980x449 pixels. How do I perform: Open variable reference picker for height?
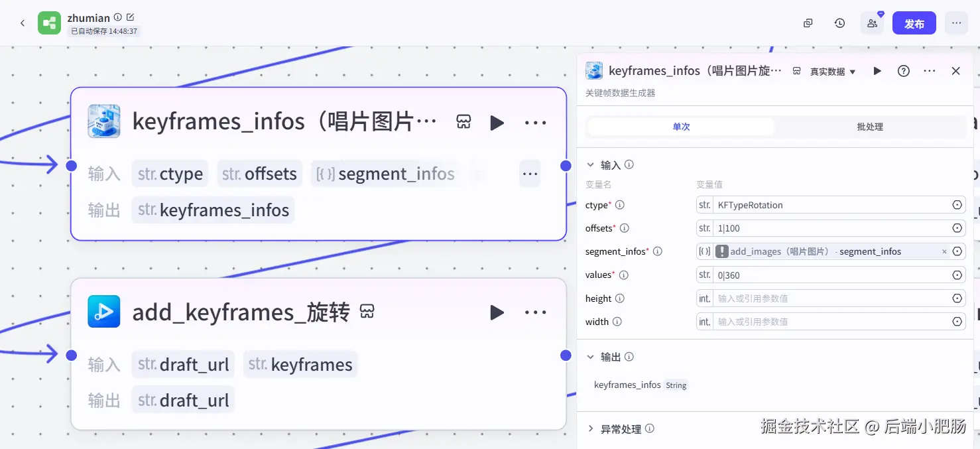(x=957, y=298)
